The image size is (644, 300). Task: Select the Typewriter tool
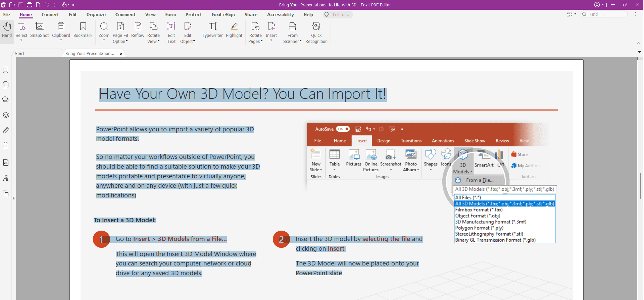(212, 30)
